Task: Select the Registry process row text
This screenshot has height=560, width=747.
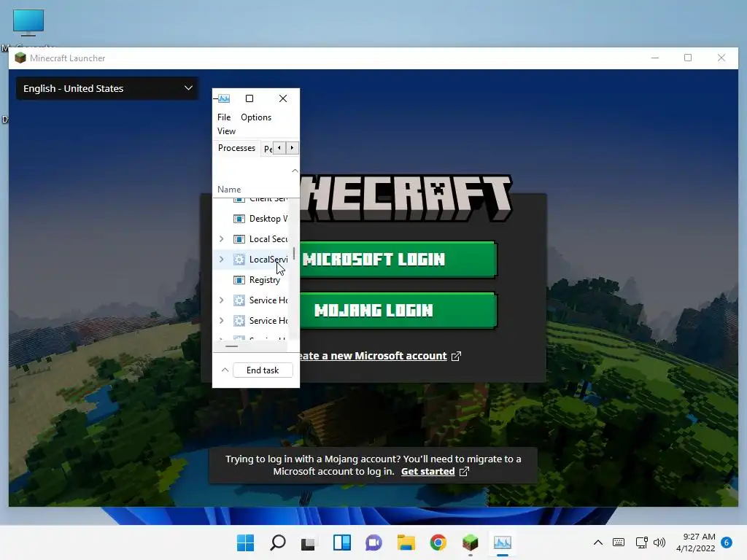Action: [x=264, y=280]
